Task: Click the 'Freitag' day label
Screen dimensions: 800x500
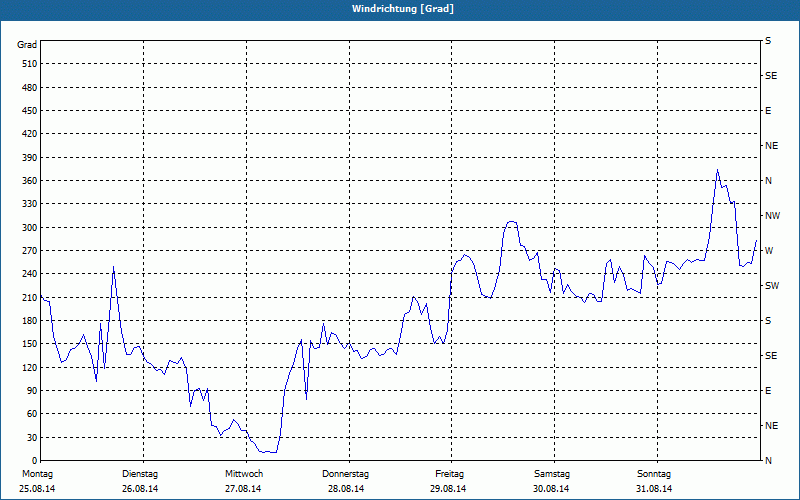Action: [449, 474]
